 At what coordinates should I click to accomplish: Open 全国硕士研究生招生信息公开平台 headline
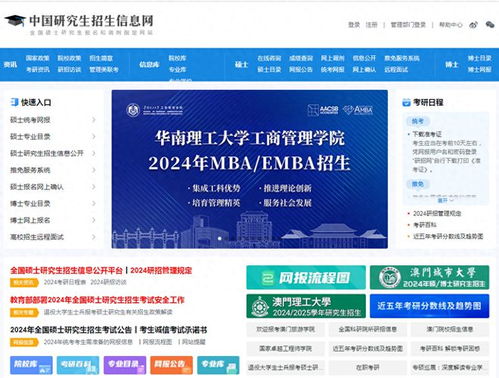point(66,270)
